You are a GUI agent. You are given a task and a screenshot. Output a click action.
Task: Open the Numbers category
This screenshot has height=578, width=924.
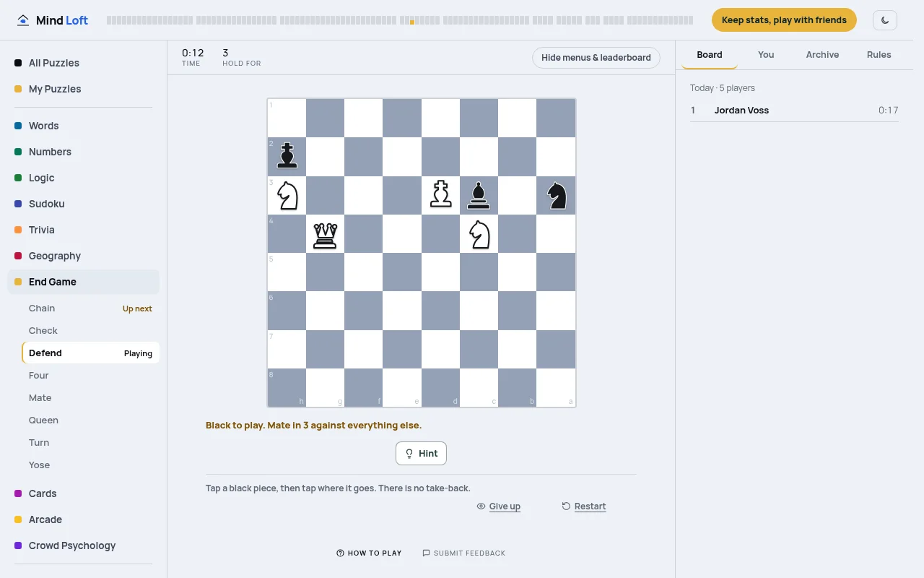pos(83,152)
